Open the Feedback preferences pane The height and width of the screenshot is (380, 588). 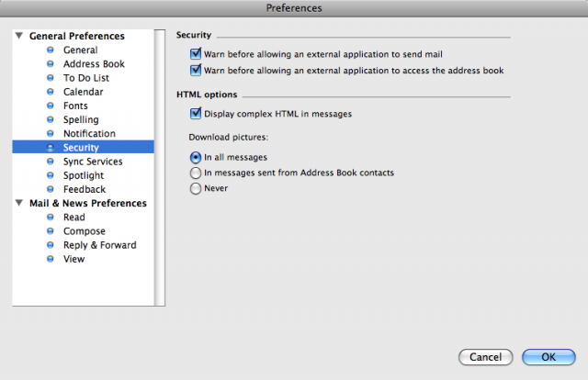(x=85, y=189)
